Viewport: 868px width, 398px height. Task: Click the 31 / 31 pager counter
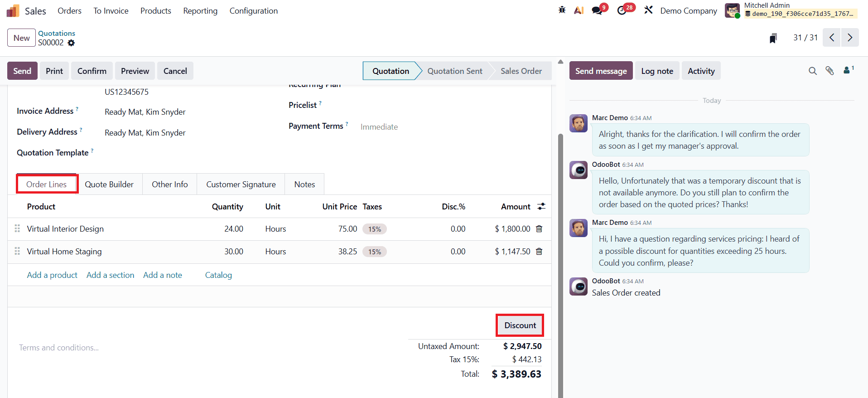(805, 38)
